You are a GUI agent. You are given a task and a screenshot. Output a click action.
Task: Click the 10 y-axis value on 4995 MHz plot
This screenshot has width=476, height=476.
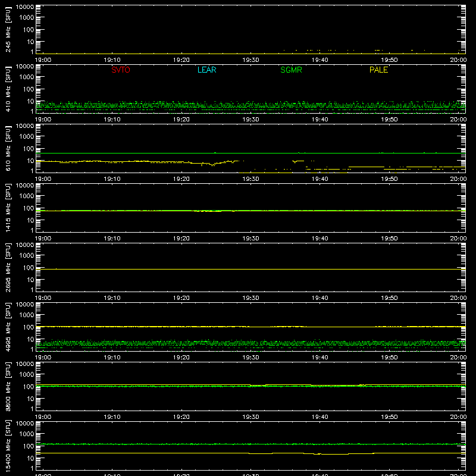[30, 339]
